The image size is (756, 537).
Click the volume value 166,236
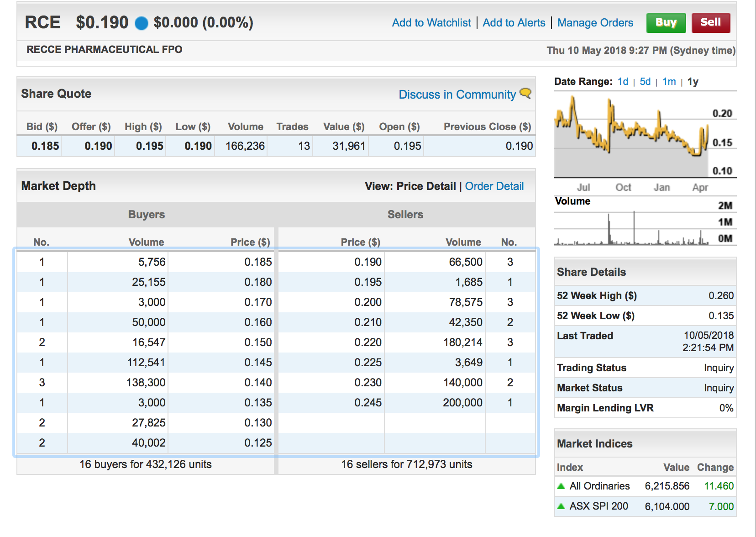(x=245, y=146)
